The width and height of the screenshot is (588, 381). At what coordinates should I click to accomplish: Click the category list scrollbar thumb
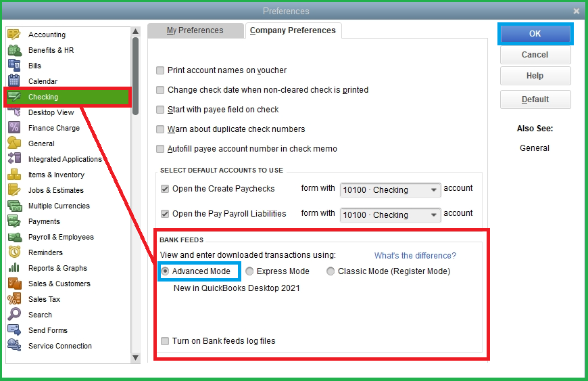[x=136, y=76]
